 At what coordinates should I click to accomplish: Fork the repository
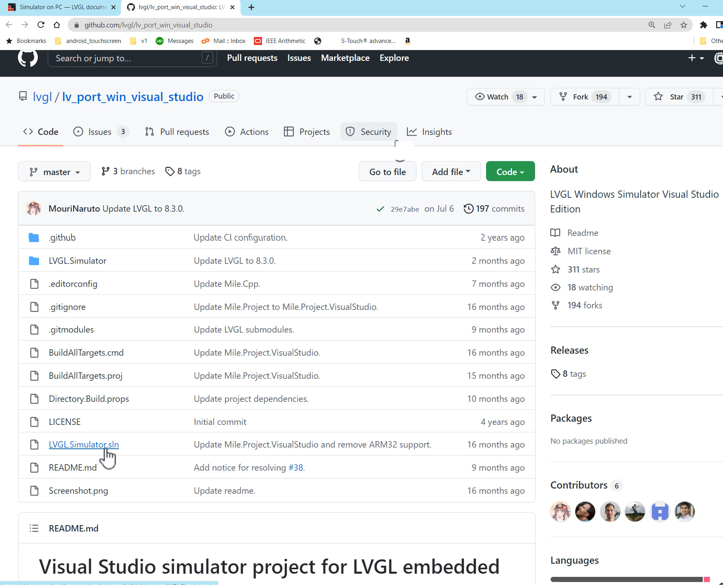[584, 97]
